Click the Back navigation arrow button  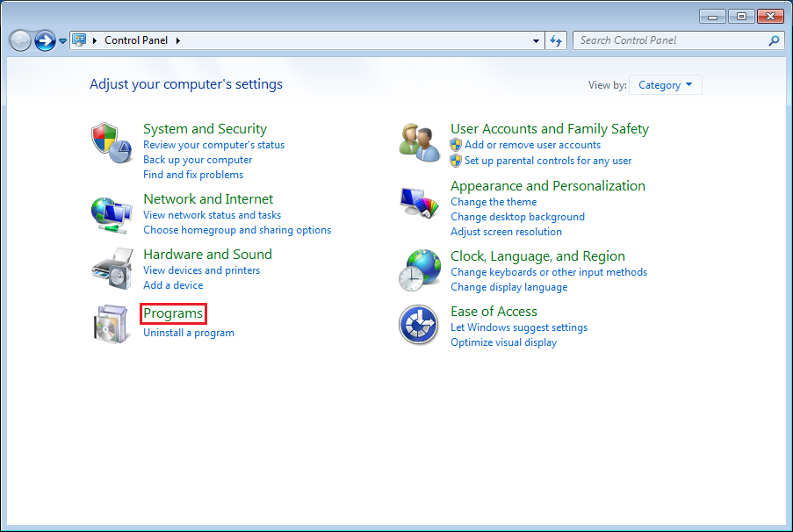21,40
